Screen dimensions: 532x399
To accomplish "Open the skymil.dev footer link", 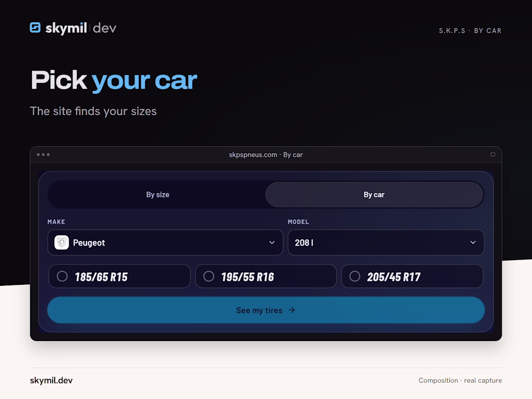I will [51, 381].
